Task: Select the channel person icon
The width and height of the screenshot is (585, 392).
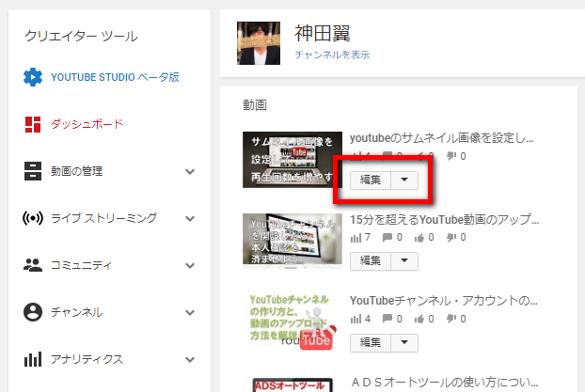Action: click(x=33, y=312)
